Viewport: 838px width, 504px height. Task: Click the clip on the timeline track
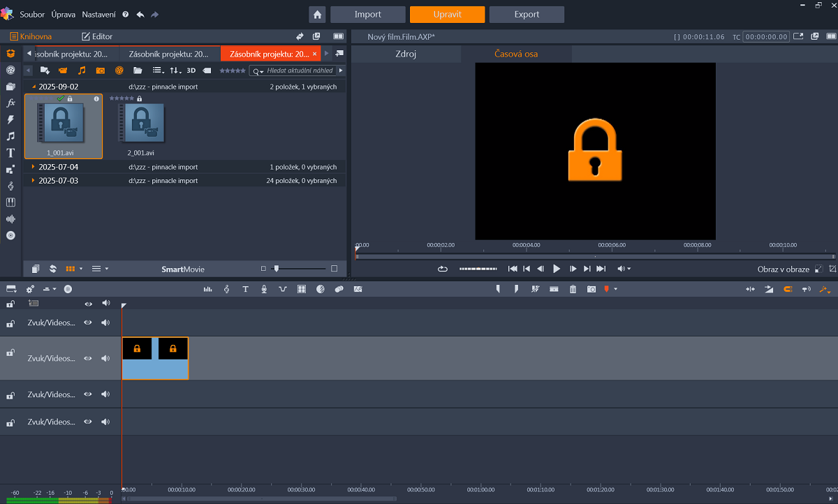click(x=155, y=359)
